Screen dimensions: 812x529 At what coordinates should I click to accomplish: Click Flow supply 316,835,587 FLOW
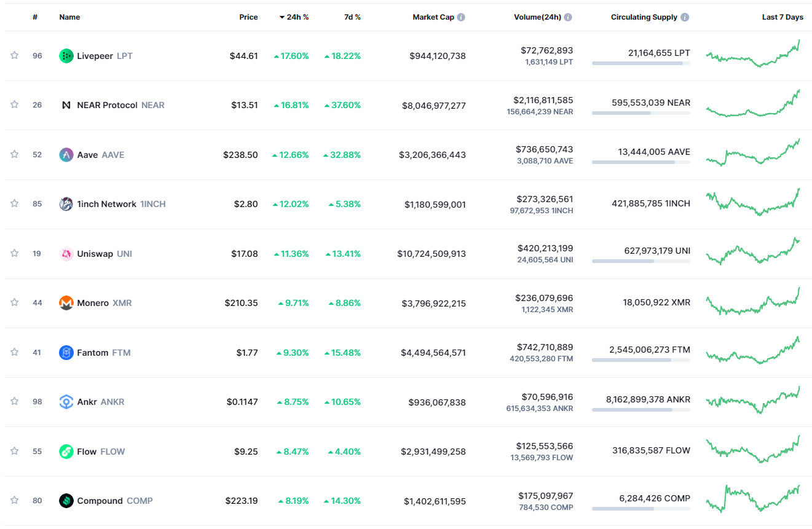(x=651, y=450)
